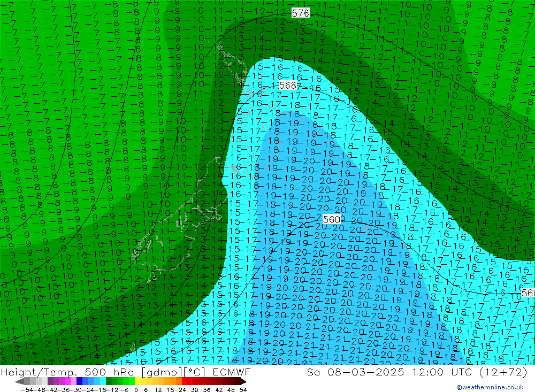Click the '12' legend value
Screen dimensions: 535x392
point(158,390)
